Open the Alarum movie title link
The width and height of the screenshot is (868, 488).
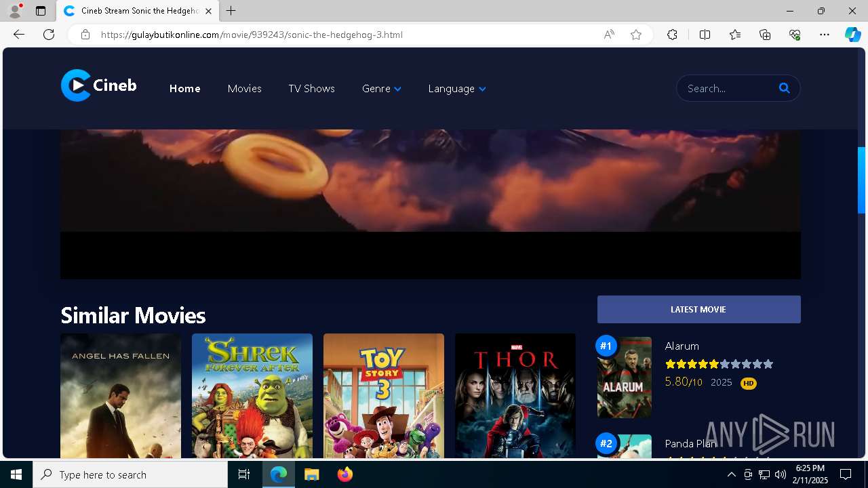pyautogui.click(x=682, y=346)
